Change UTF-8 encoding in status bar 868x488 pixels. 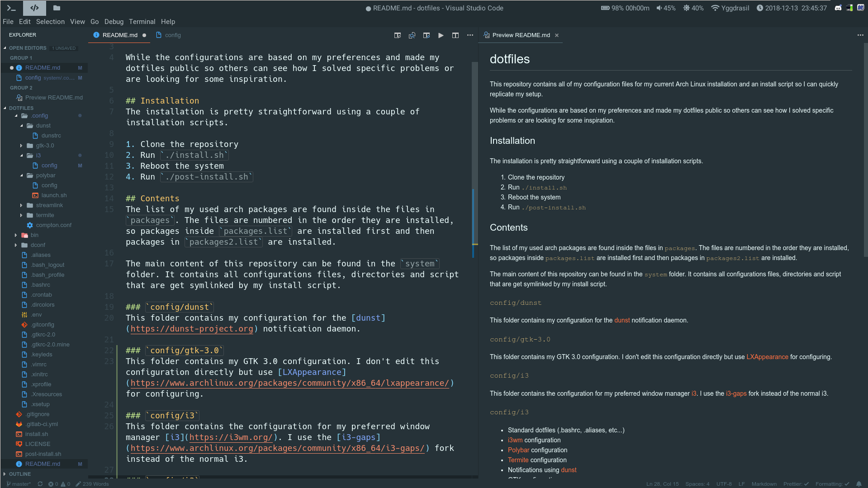pyautogui.click(x=724, y=484)
